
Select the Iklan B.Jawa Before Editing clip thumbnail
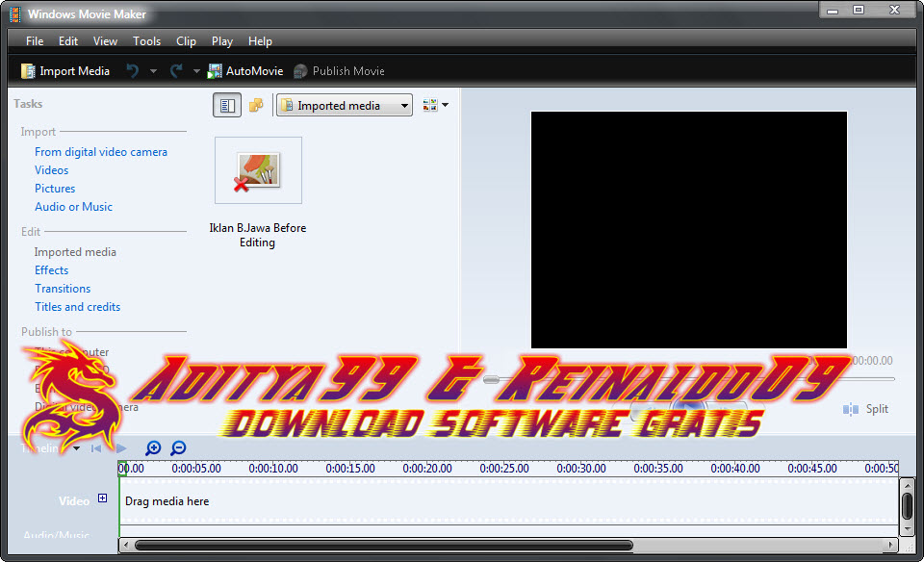[x=258, y=170]
